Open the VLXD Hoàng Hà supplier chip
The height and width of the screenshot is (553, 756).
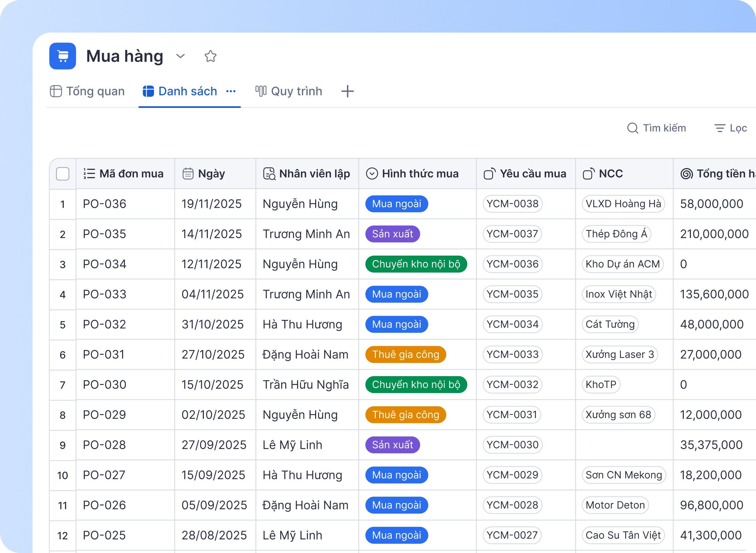point(623,204)
